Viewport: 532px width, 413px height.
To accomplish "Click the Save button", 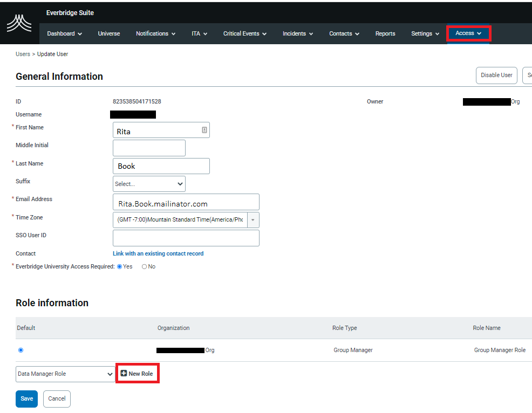I will [x=26, y=398].
